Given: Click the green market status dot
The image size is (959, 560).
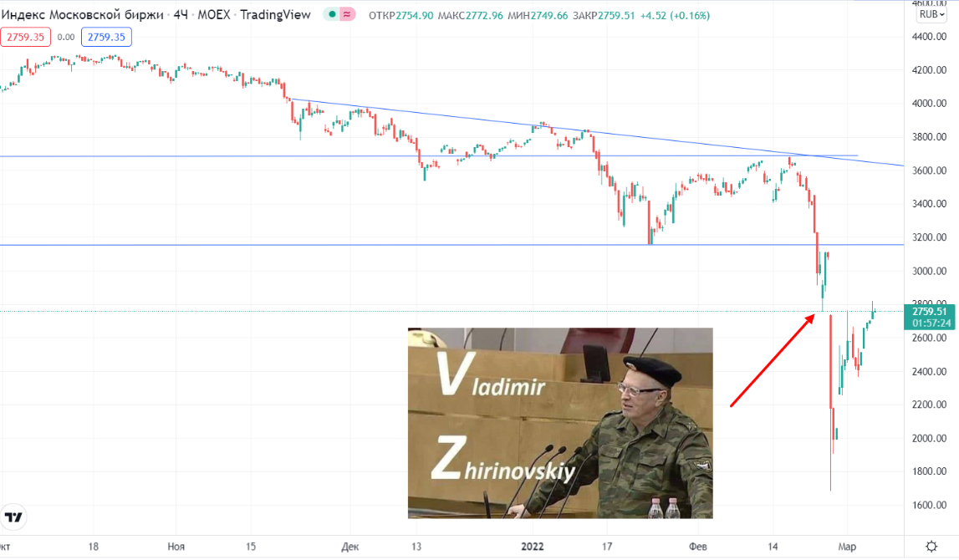Looking at the screenshot, I should [332, 15].
